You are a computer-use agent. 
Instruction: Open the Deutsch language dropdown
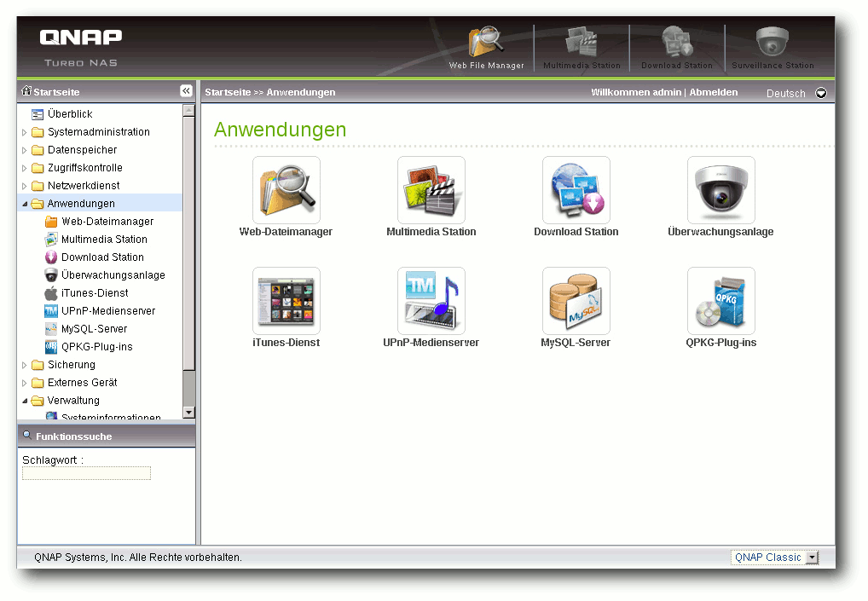(821, 93)
